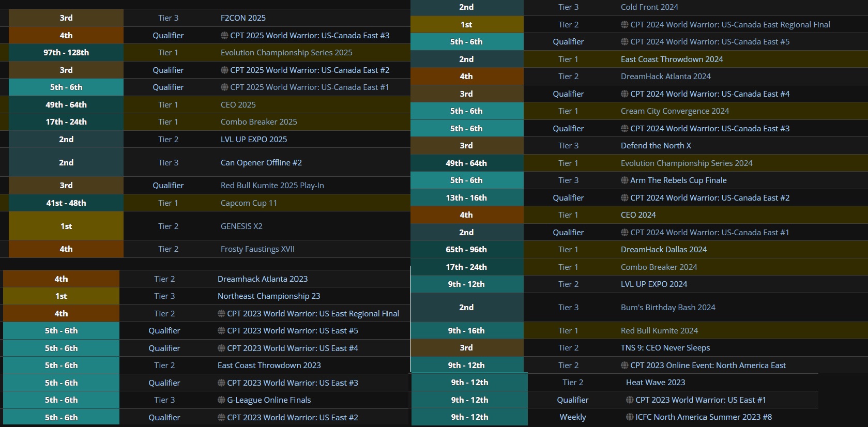Open the Dreamhack Atlanta 2023 link
This screenshot has width=868, height=427.
[263, 279]
